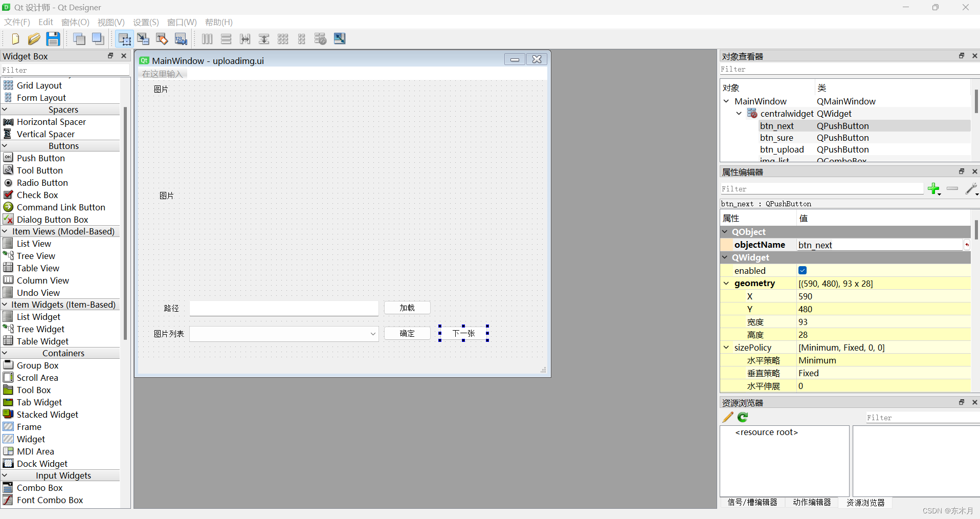Screen dimensions: 980x519
Task: Collapse the Spacers category in Widget Box
Action: point(5,110)
